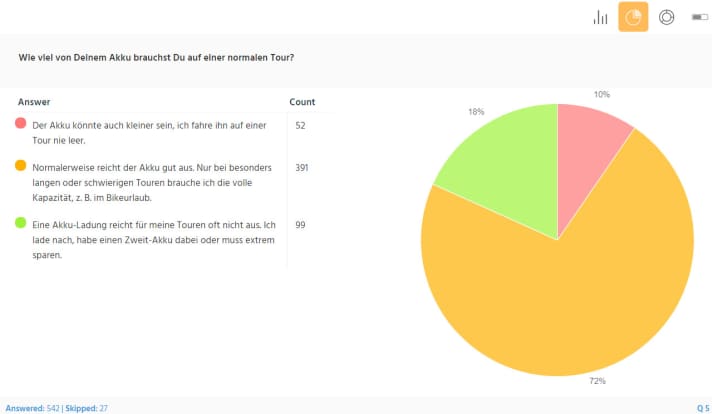Select the 'Der Akku könnte auch kleiner sein' answer
This screenshot has width=712, height=414.
click(150, 130)
